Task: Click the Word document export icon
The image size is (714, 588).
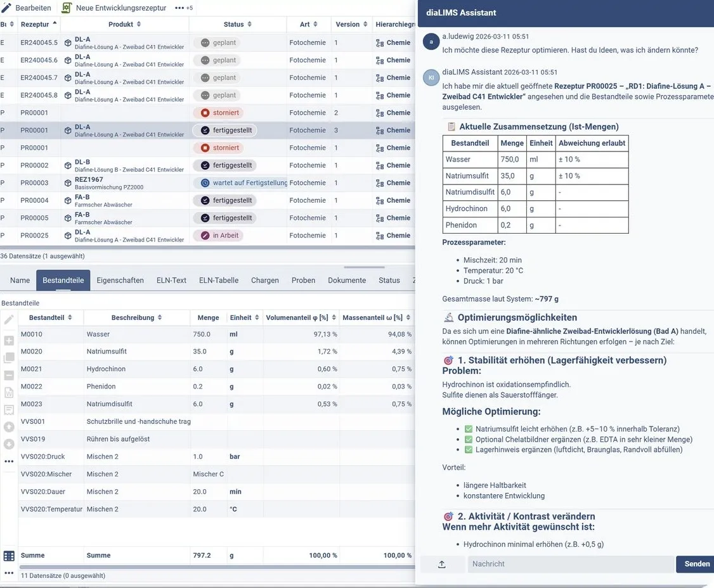Action: [9, 392]
